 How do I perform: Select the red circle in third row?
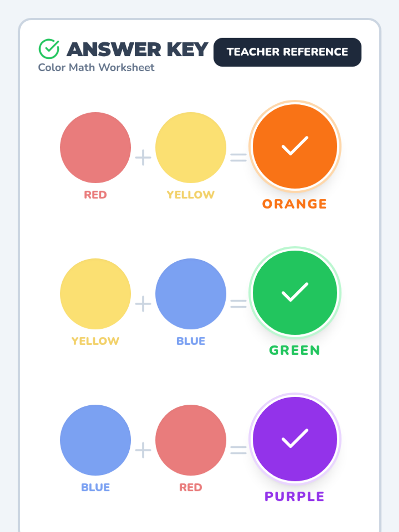(x=191, y=440)
